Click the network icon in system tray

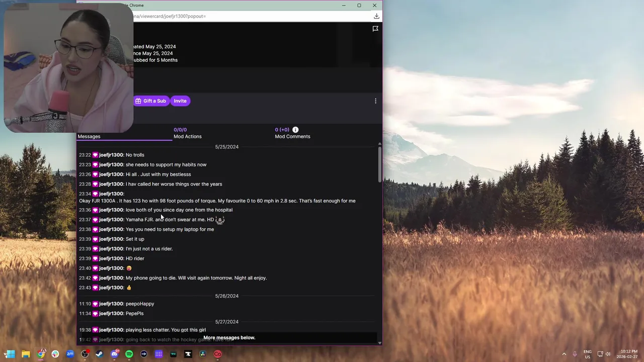600,354
